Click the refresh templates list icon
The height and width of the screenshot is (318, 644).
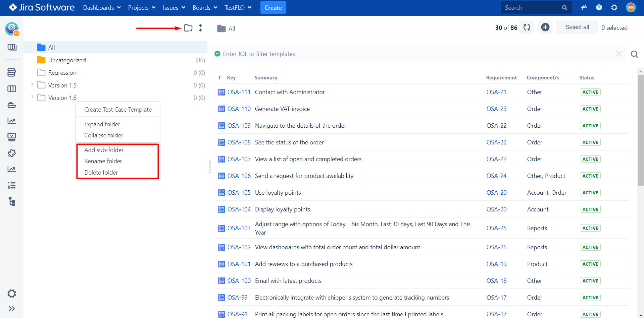[x=527, y=27]
